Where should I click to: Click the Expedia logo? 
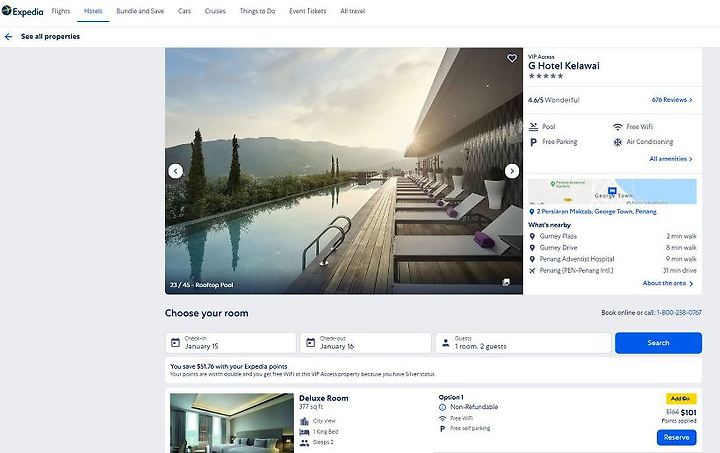coord(22,11)
